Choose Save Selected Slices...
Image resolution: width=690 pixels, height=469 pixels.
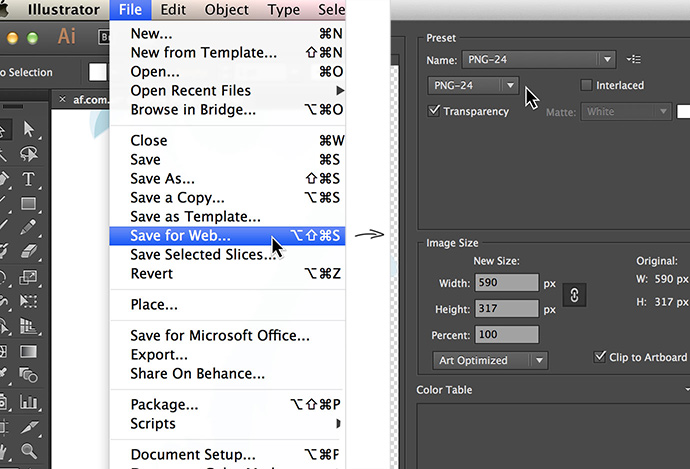pyautogui.click(x=227, y=254)
